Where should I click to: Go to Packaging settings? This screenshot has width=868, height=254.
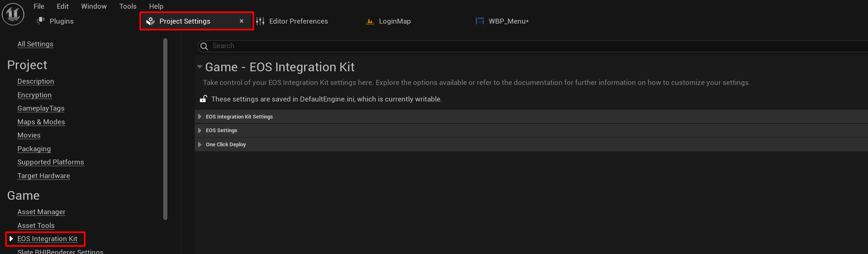[x=34, y=149]
